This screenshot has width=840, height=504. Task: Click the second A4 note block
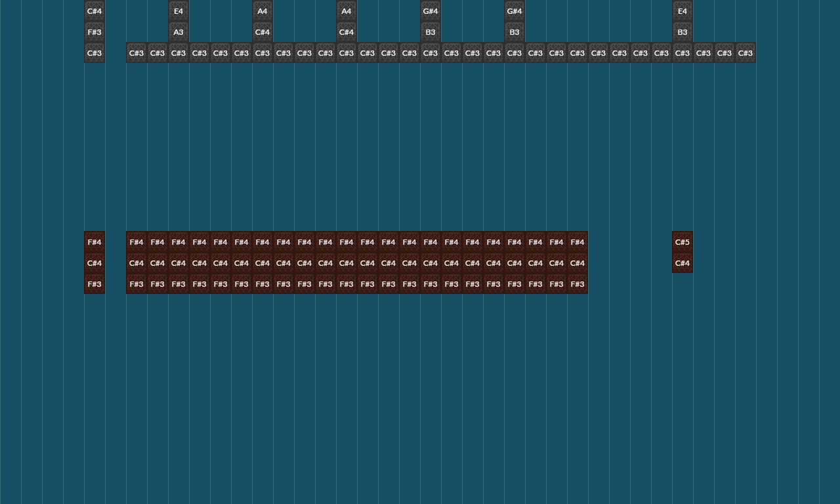click(x=346, y=10)
